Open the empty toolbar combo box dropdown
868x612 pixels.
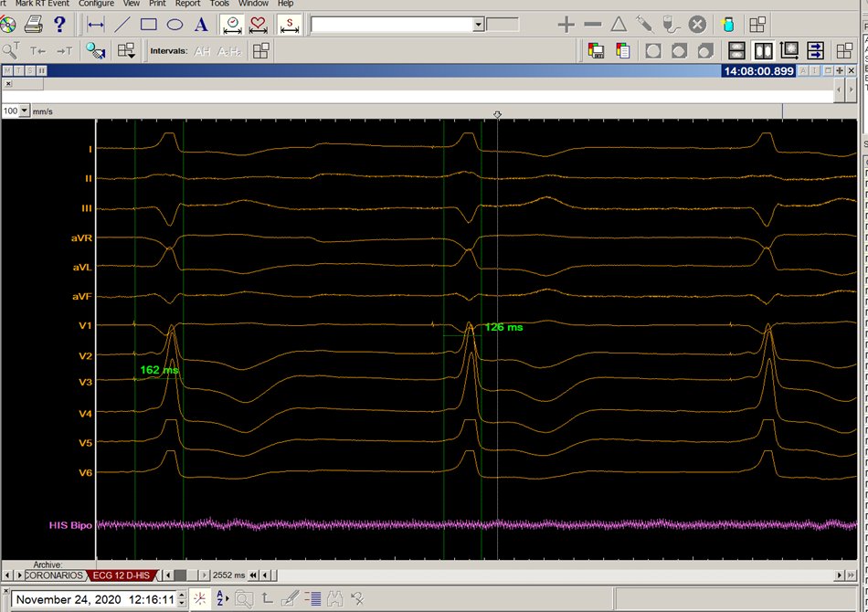[x=479, y=25]
